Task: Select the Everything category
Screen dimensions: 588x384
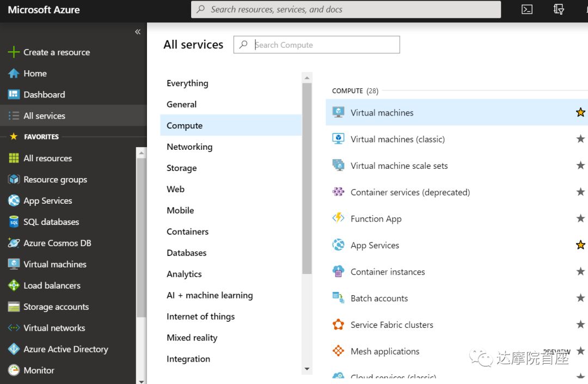Action: pos(231,83)
